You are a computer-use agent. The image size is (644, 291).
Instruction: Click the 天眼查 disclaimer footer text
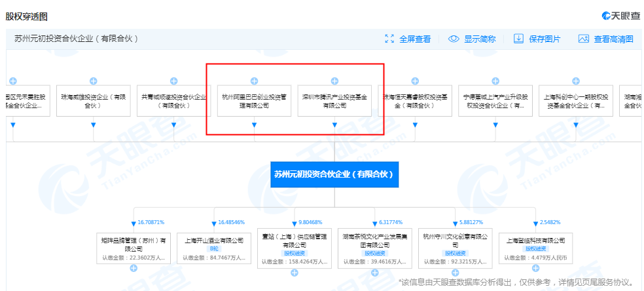click(x=516, y=282)
